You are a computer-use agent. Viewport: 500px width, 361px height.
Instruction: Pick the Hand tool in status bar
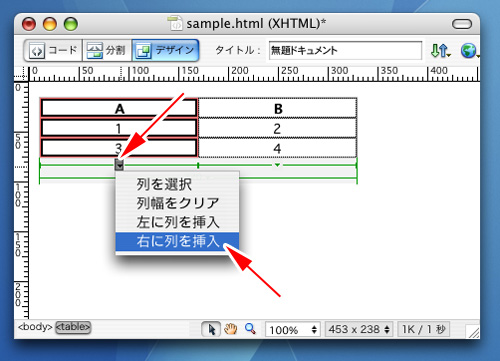click(230, 329)
